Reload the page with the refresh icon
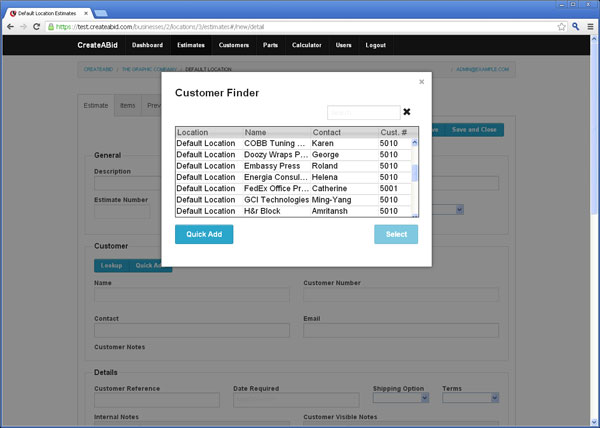Image resolution: width=600 pixels, height=428 pixels. point(37,26)
